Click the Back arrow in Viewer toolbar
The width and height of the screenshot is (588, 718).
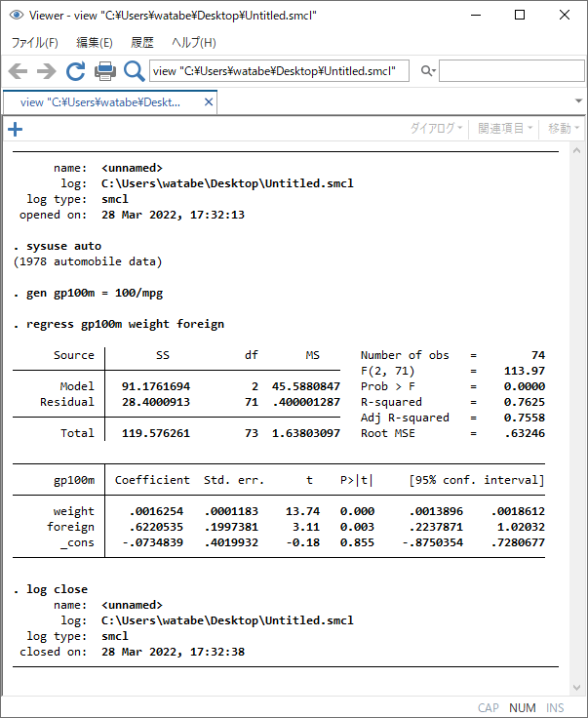coord(18,71)
